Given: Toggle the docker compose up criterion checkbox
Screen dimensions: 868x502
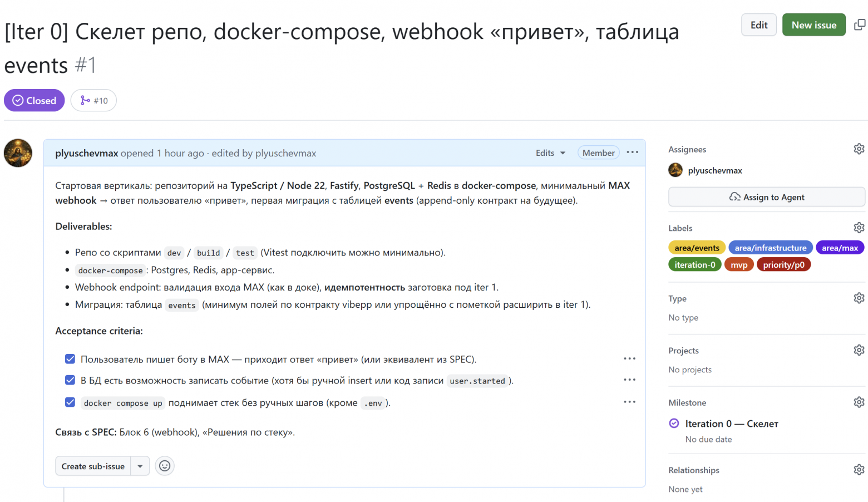Looking at the screenshot, I should 70,402.
